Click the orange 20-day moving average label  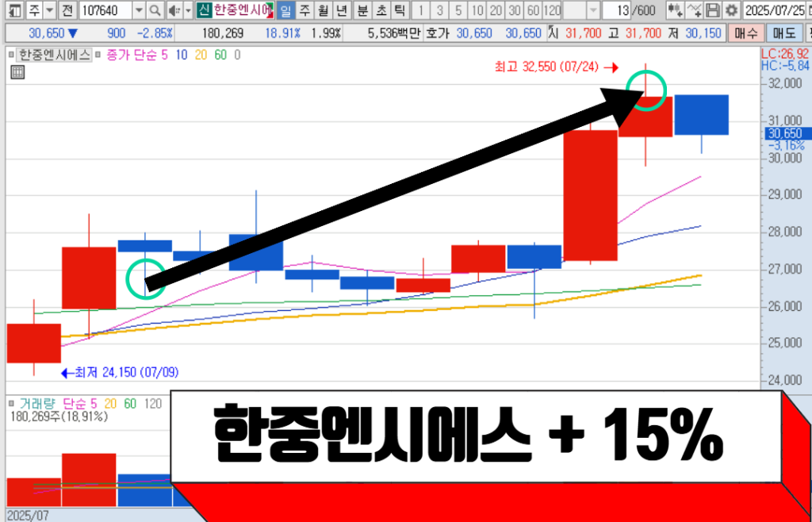201,55
